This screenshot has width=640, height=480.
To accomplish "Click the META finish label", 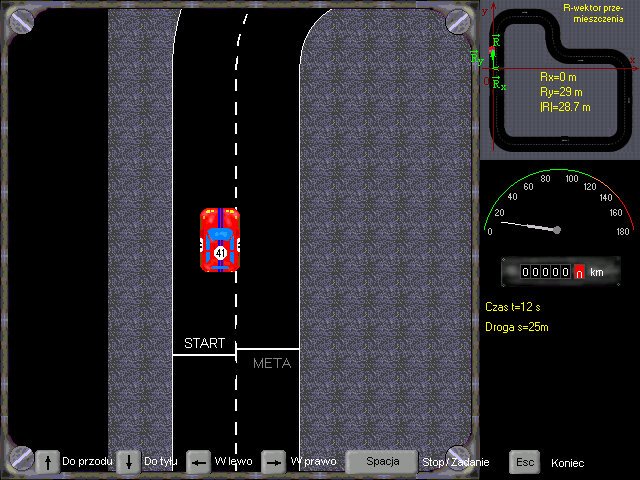I will [271, 363].
